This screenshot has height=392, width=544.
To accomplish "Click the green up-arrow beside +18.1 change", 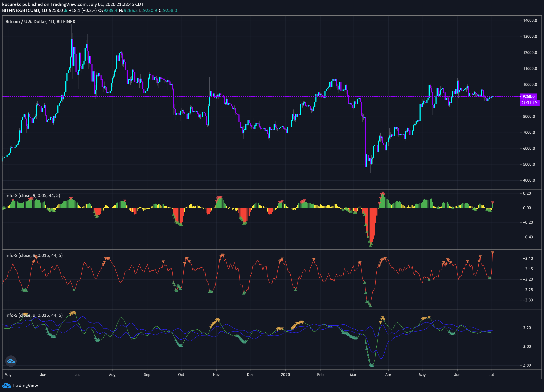I will pyautogui.click(x=66, y=10).
